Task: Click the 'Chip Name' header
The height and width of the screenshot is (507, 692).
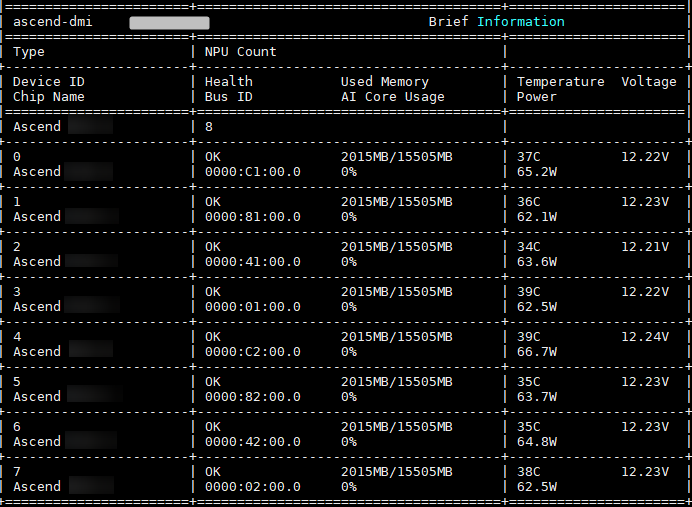Action: pos(49,97)
